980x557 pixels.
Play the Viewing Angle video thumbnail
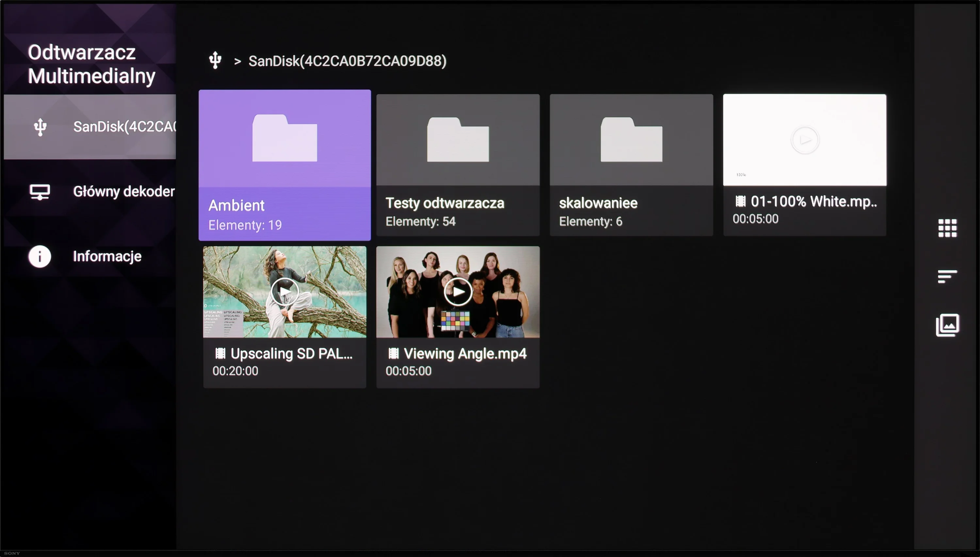pyautogui.click(x=458, y=292)
